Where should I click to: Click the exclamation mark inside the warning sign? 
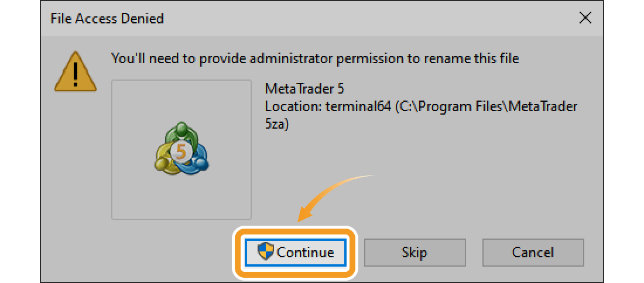[76, 74]
